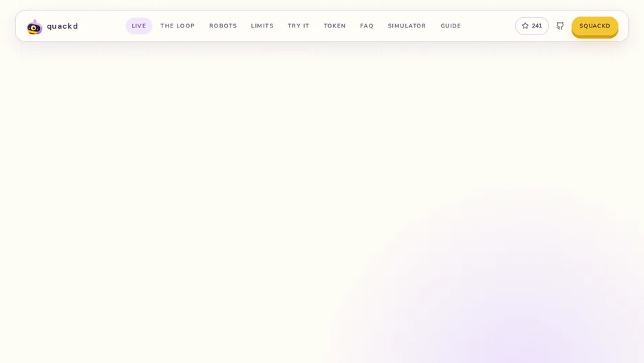The width and height of the screenshot is (644, 363).
Task: Open the FAQ nav link
Action: 367,26
